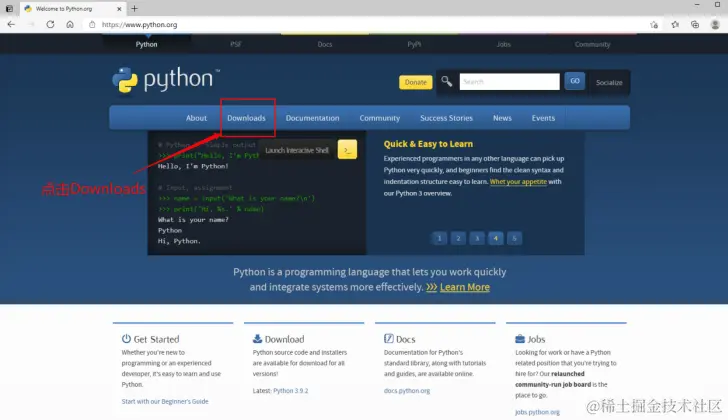Switch to slideshow slide 2
728x420 pixels.
tap(458, 238)
